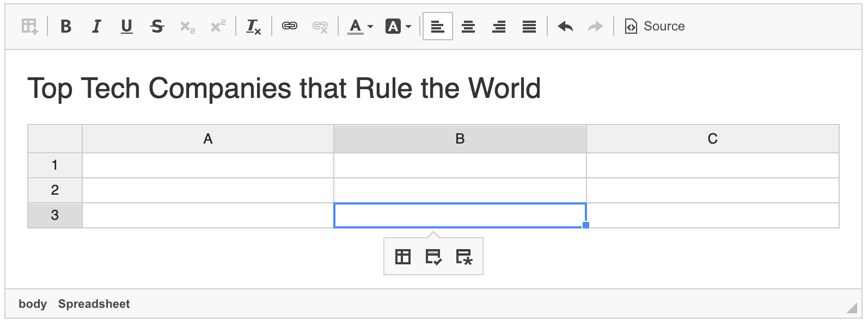Toggle Strikethrough formatting

click(x=157, y=26)
